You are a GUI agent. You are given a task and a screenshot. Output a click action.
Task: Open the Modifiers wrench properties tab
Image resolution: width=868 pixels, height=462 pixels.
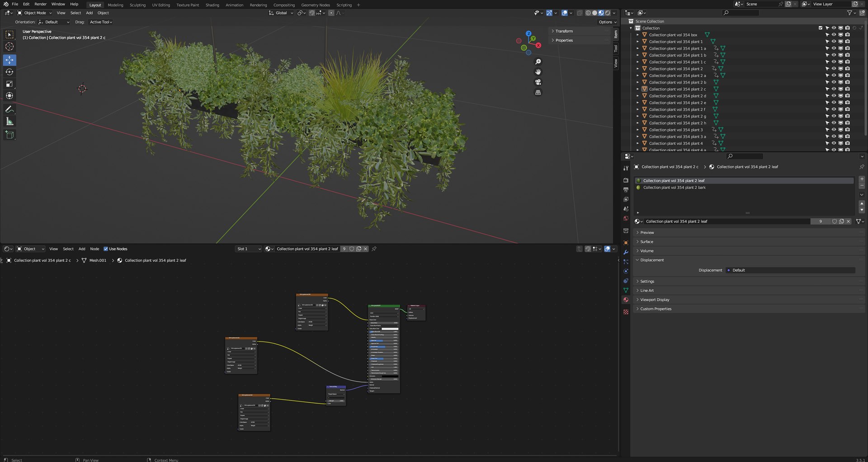click(626, 252)
